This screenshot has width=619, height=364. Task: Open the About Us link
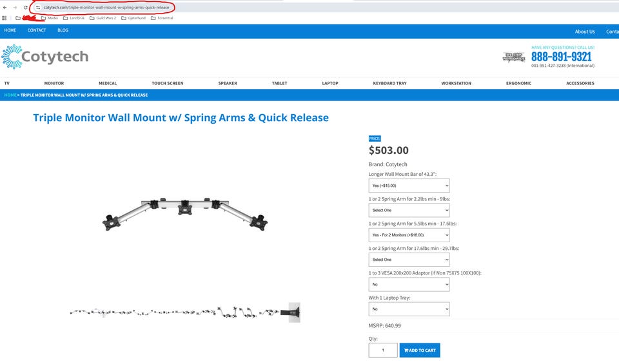(585, 32)
